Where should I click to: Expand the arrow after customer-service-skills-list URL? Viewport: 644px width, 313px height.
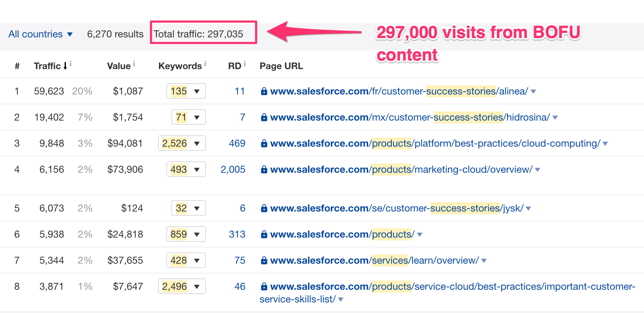(x=341, y=300)
